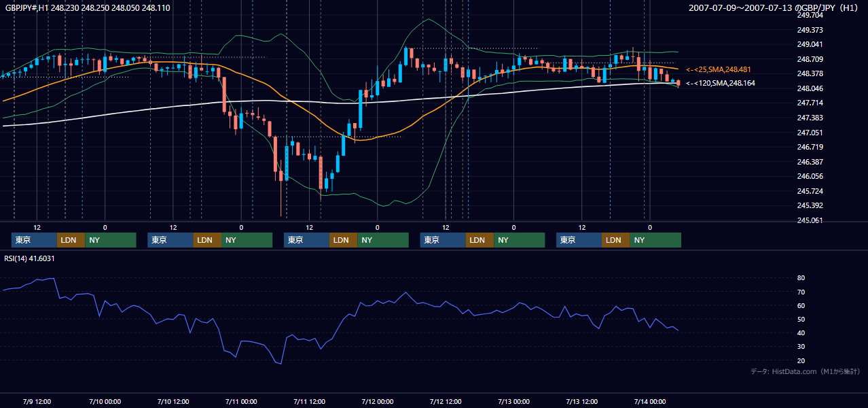Click RSI scale level 70
Screen dimensions: 868x408
pyautogui.click(x=801, y=292)
